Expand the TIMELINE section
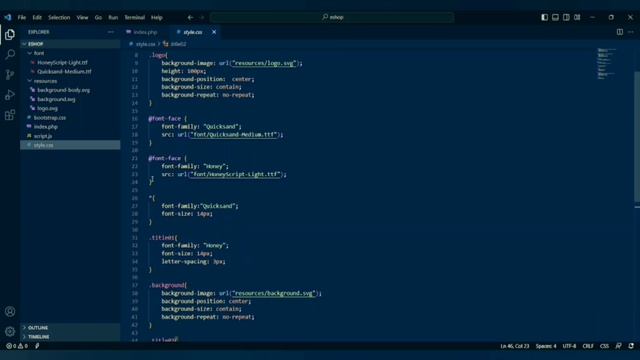Screen dimensions: 640x360 [70, 337]
